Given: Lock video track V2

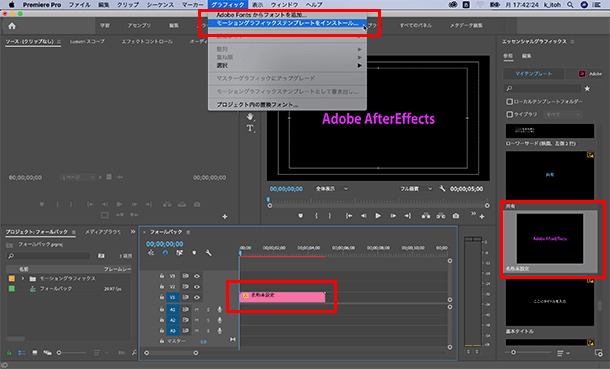Looking at the screenshot, I should [161, 286].
